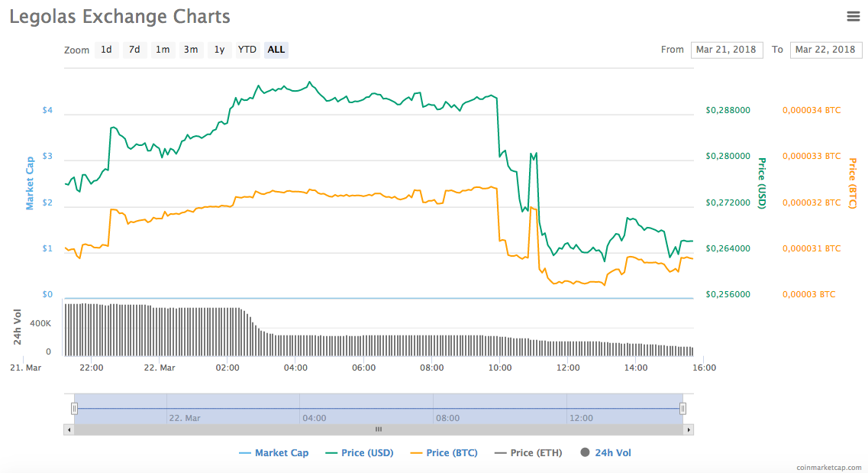This screenshot has height=473, width=868.
Task: Click the $0 market cap axis label
Action: [47, 295]
